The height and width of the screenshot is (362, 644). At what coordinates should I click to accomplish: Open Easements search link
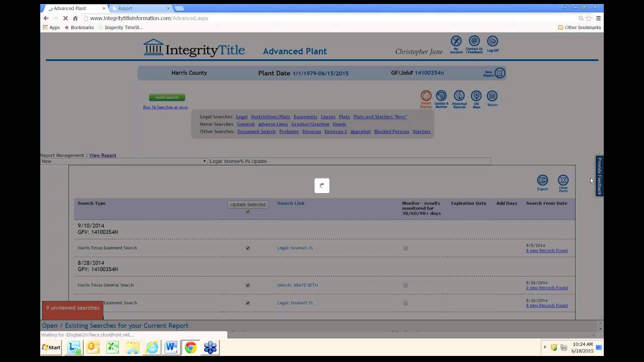tap(305, 117)
